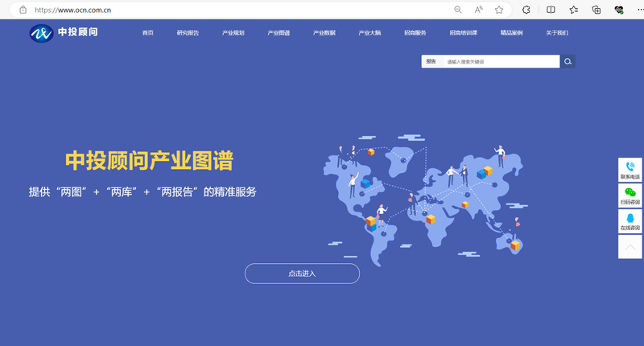Open the 招商培训课 menu item
The width and height of the screenshot is (644, 346).
(464, 33)
